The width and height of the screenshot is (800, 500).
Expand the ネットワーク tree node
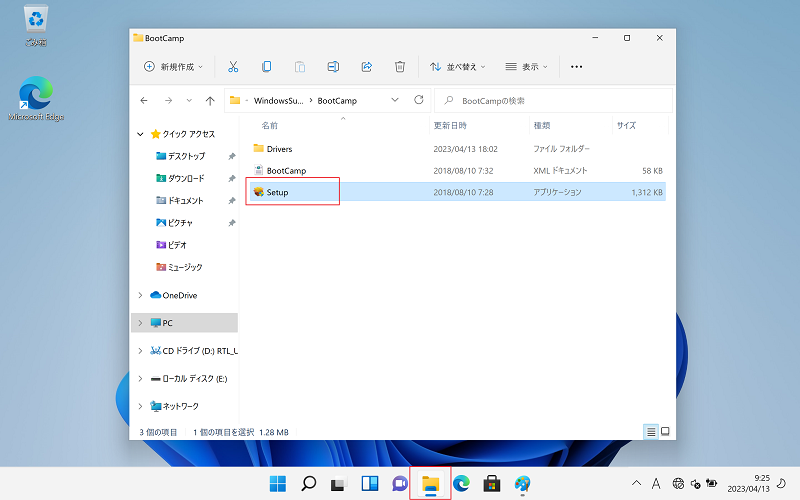tap(140, 407)
